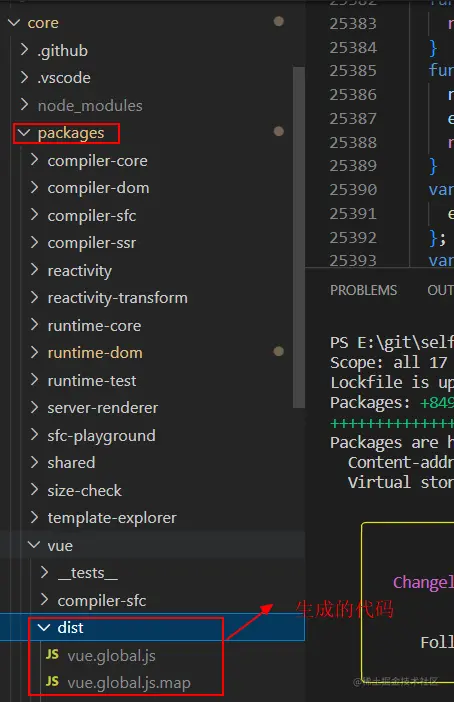Collapse the vue folder chevron
Screen dimensions: 454x702
point(34,545)
